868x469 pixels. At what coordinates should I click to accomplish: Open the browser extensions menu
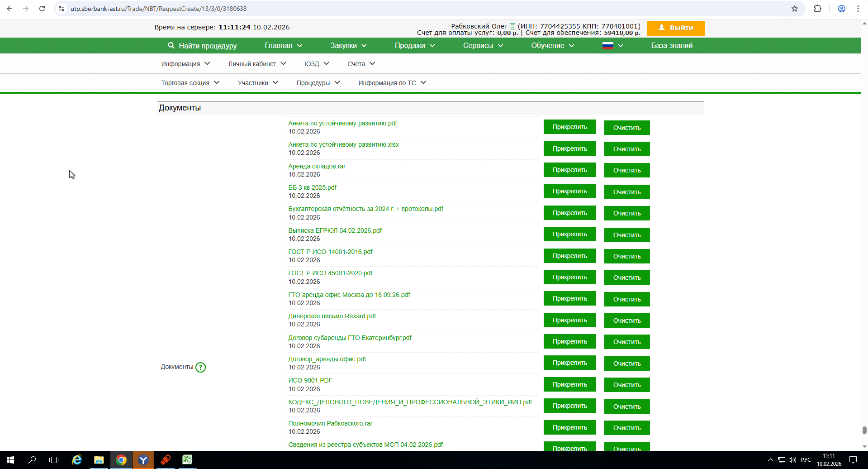[x=817, y=9]
